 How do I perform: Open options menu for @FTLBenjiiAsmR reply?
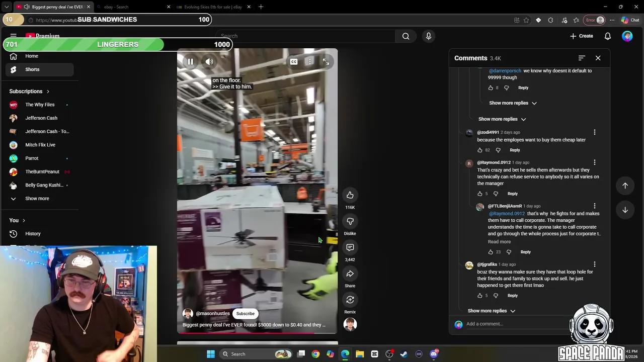coord(595,206)
